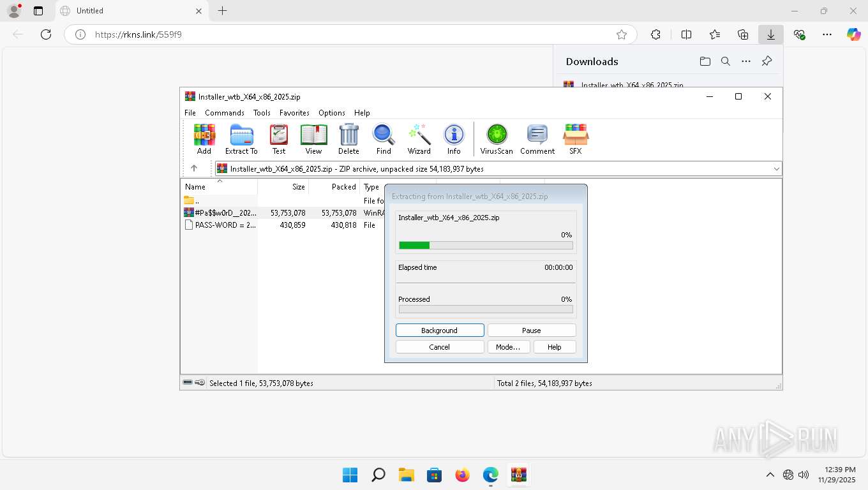
Task: Open the browser Extensions icon
Action: (x=655, y=34)
